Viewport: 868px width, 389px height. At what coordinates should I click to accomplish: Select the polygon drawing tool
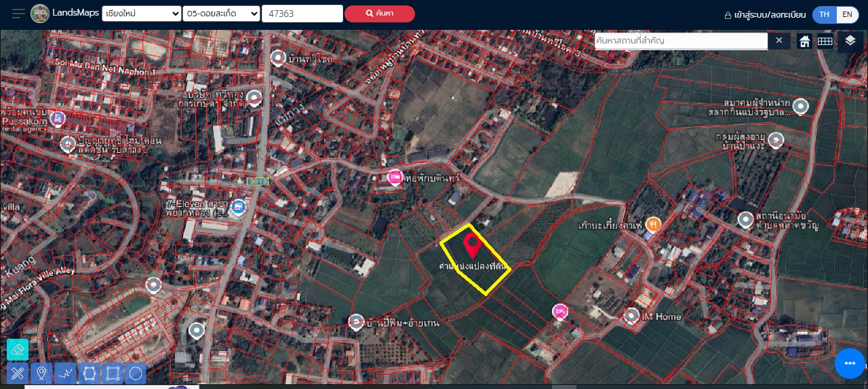[89, 373]
